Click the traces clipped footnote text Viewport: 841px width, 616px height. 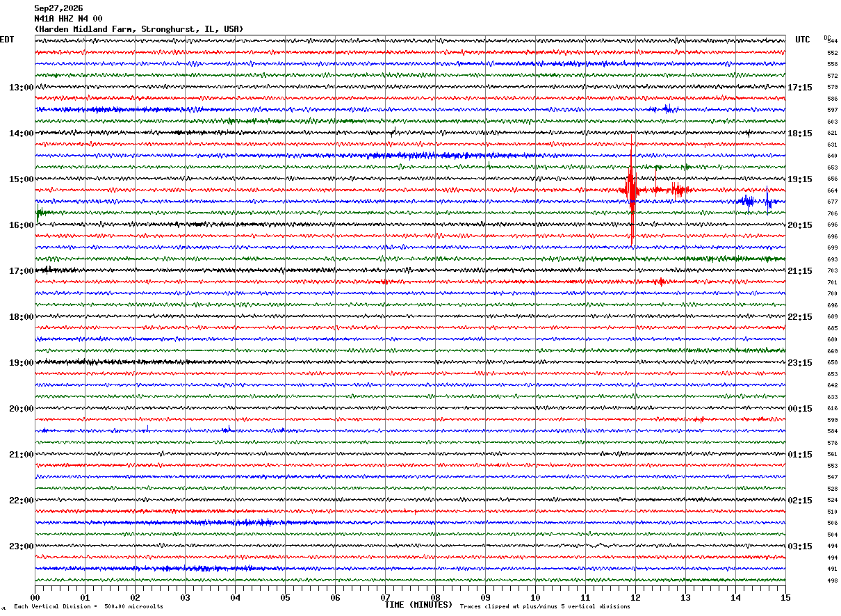click(545, 606)
